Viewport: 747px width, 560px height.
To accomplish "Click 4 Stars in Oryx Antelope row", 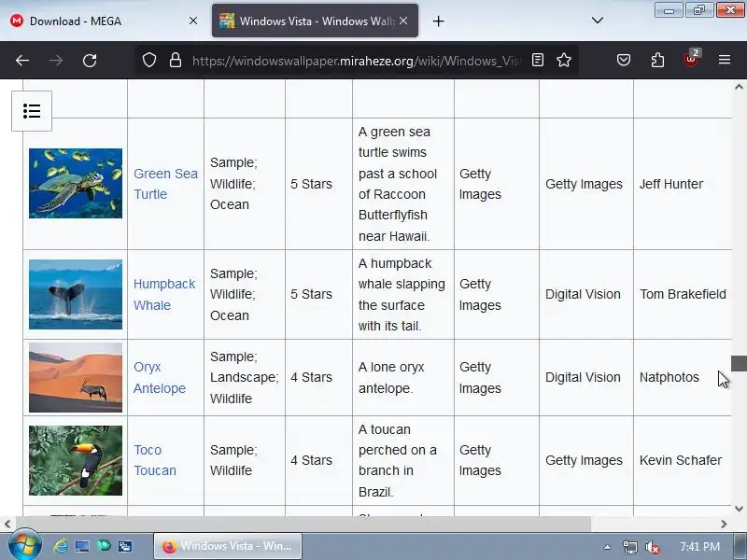I will (x=311, y=378).
